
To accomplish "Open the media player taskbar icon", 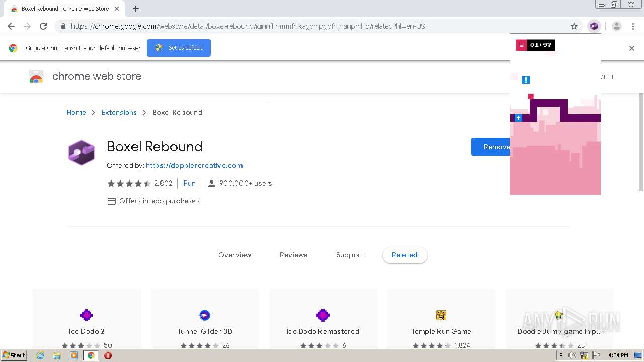I will coord(74,355).
